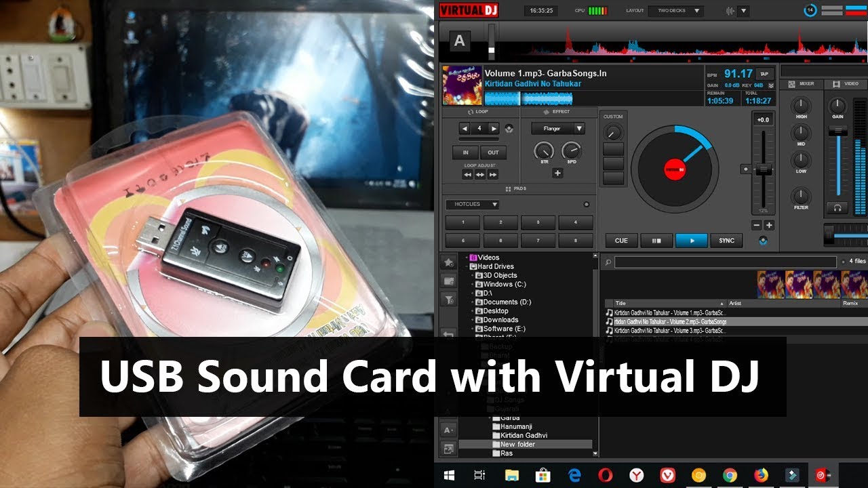This screenshot has height=488, width=868.
Task: Click the browser popout sidebar icon
Action: [x=448, y=448]
